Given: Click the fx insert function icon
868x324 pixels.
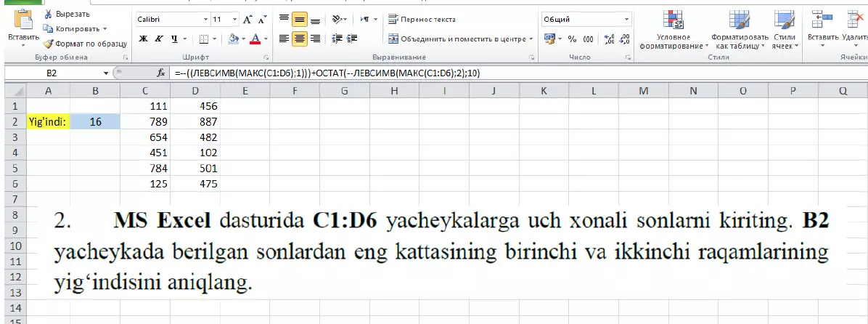Looking at the screenshot, I should click(x=161, y=73).
